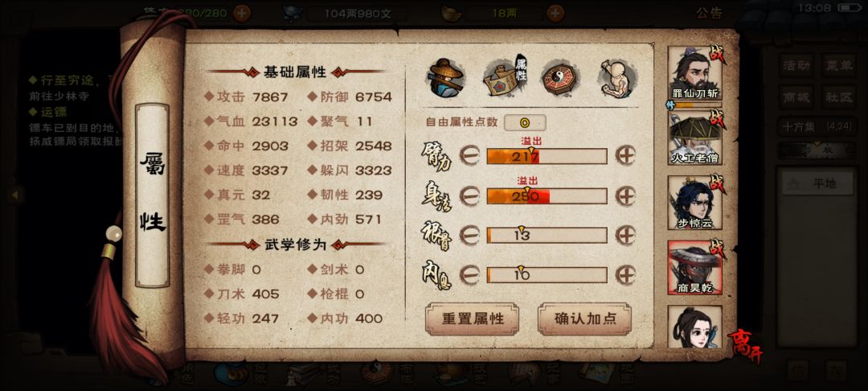The height and width of the screenshot is (391, 868).
Task: Open the 公告 announcement tab
Action: tap(709, 13)
